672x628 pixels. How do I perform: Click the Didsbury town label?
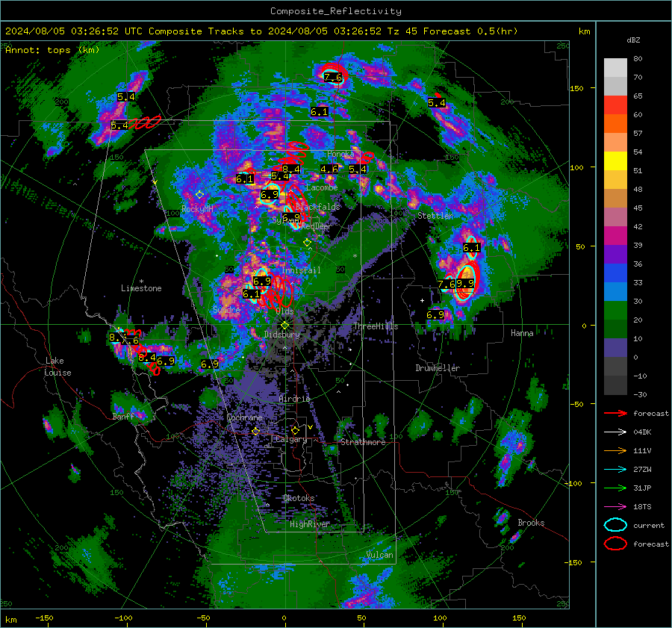pos(281,335)
